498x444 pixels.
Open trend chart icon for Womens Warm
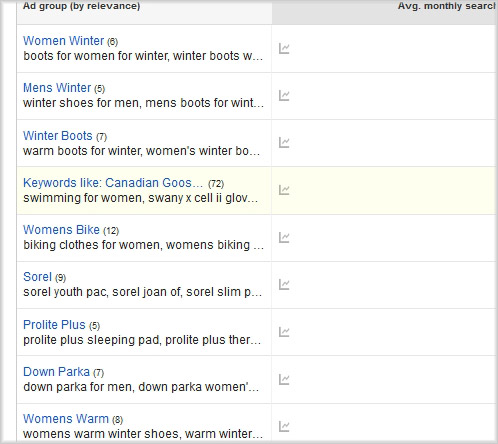coord(284,426)
